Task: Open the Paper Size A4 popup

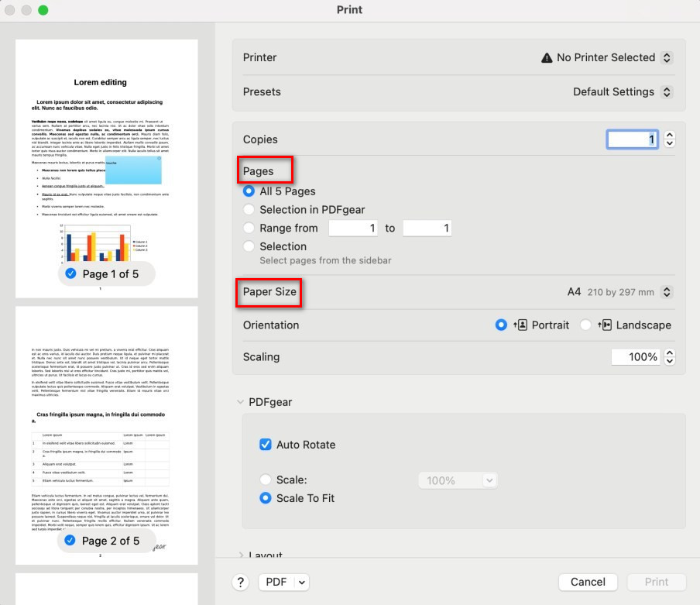Action: click(667, 292)
